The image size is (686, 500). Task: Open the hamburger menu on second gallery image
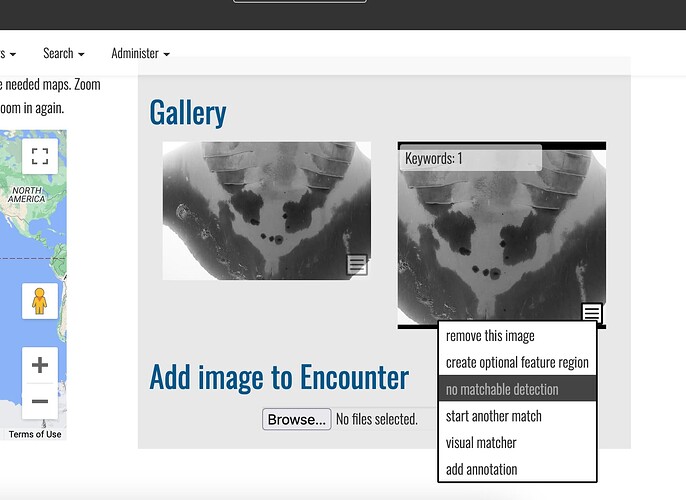592,312
